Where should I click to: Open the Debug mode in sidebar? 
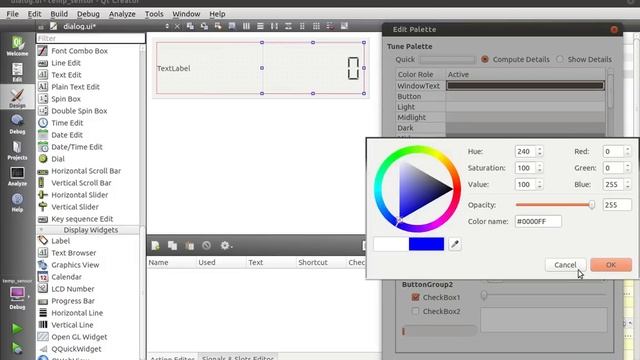pyautogui.click(x=17, y=124)
